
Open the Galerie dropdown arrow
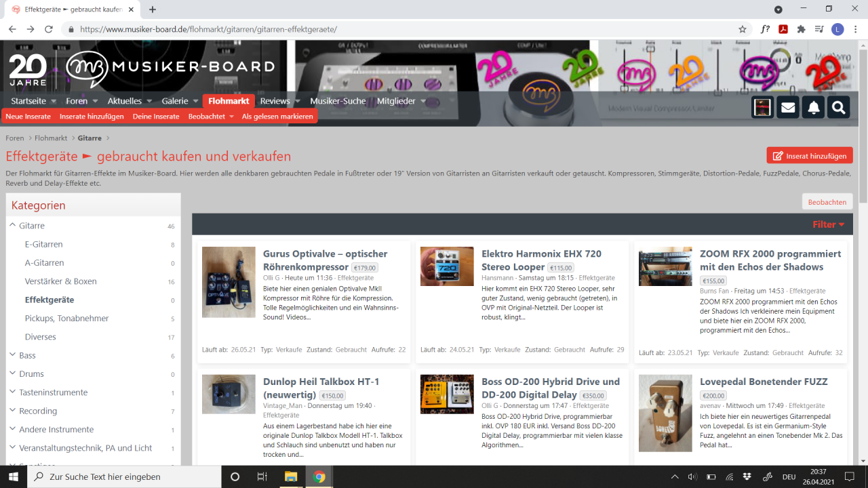196,101
